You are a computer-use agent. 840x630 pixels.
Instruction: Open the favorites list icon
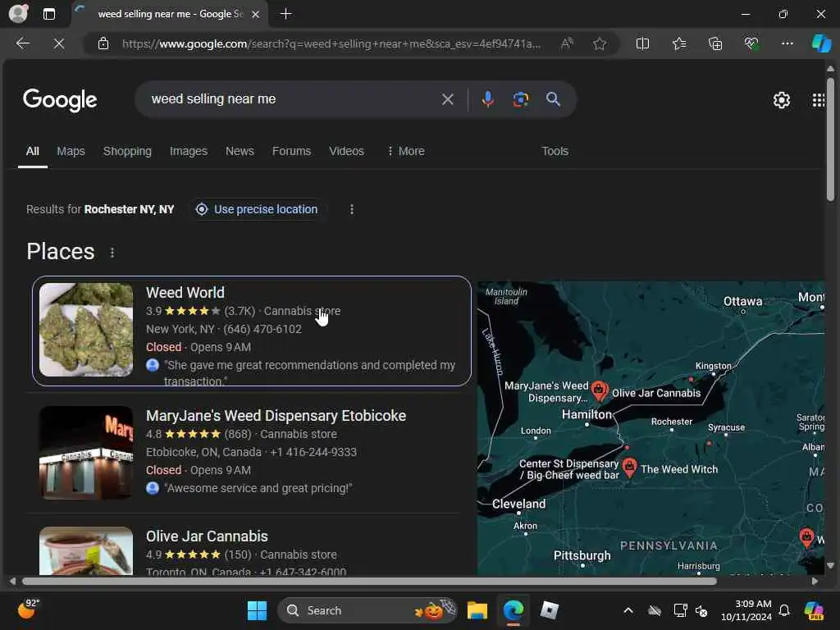[679, 43]
